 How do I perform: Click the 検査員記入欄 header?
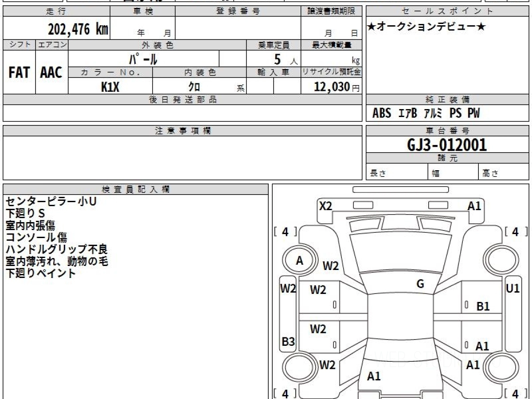[x=136, y=189]
